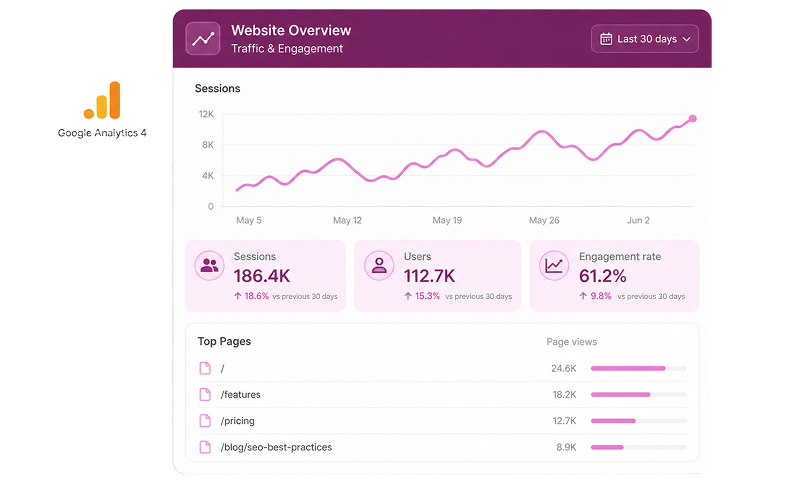
Task: Click the 61.2% engagement rate value
Action: coord(603,276)
